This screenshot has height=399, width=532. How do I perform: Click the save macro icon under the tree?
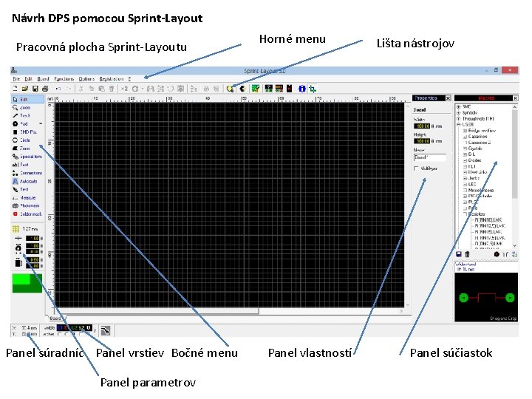pyautogui.click(x=459, y=254)
